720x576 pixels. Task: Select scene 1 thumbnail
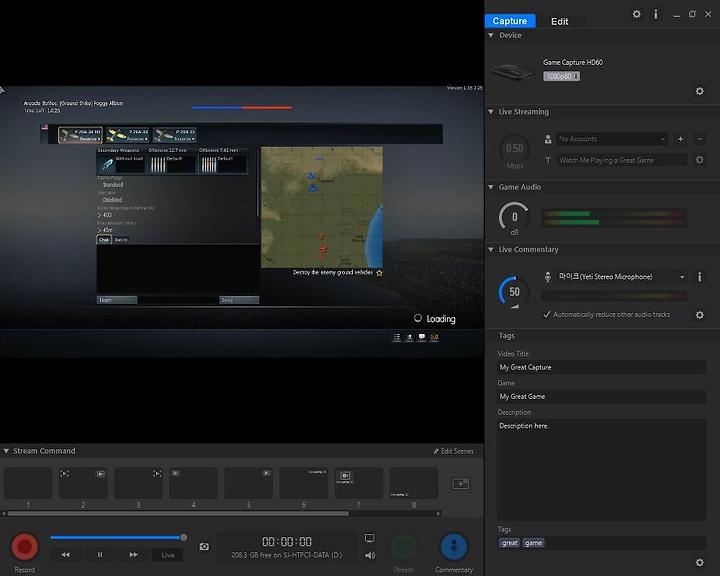pyautogui.click(x=28, y=483)
